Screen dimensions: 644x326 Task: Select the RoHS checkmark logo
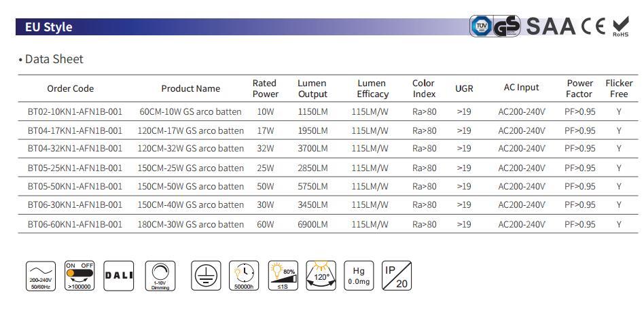tap(621, 26)
